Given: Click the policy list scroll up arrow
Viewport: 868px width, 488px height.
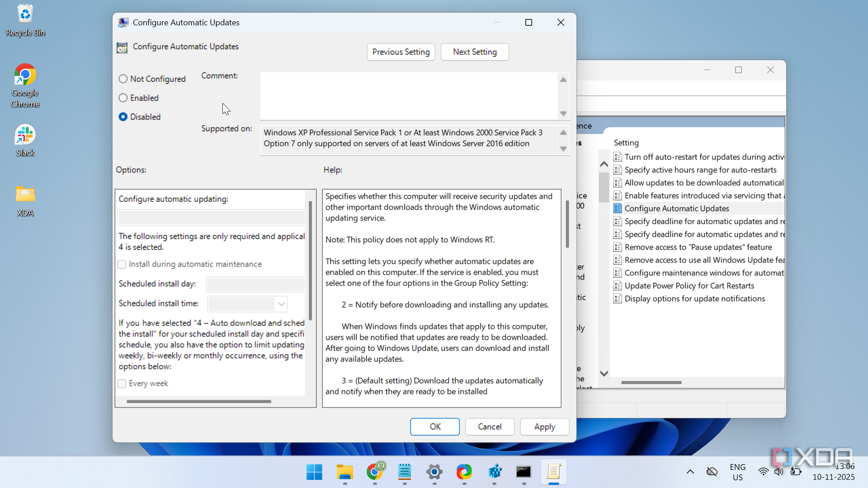Looking at the screenshot, I should 604,164.
